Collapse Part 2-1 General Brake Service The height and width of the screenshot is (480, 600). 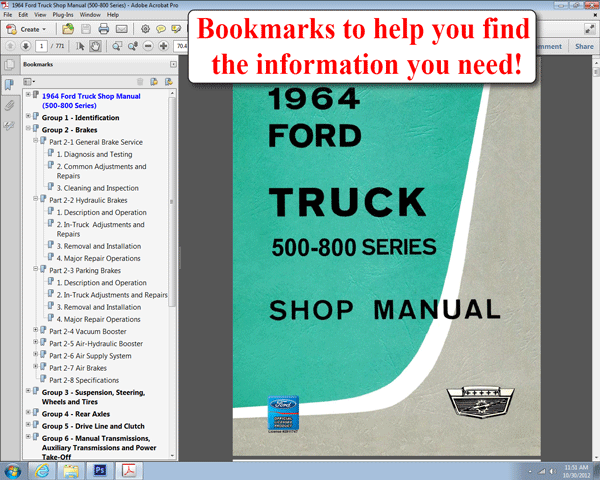[35, 140]
